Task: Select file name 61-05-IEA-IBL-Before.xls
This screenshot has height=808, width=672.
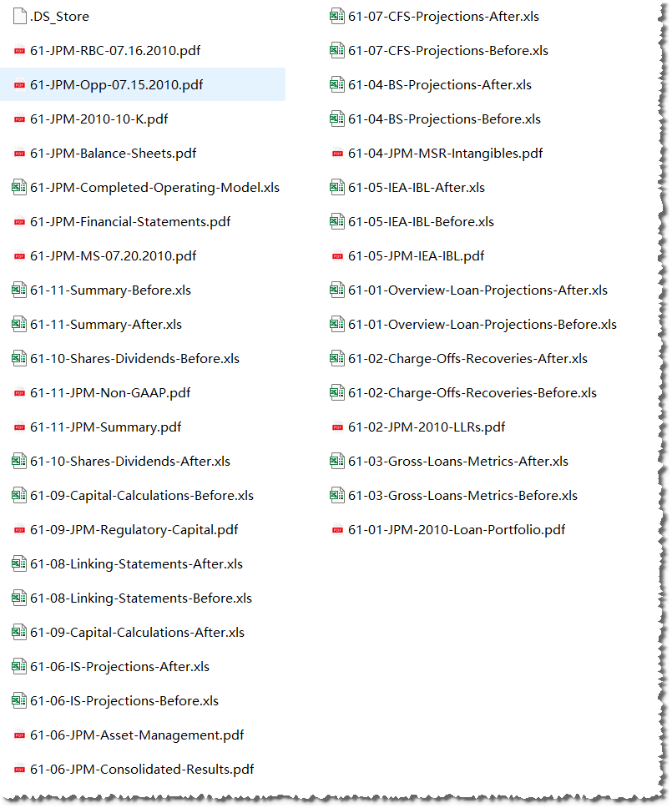Action: pyautogui.click(x=421, y=221)
